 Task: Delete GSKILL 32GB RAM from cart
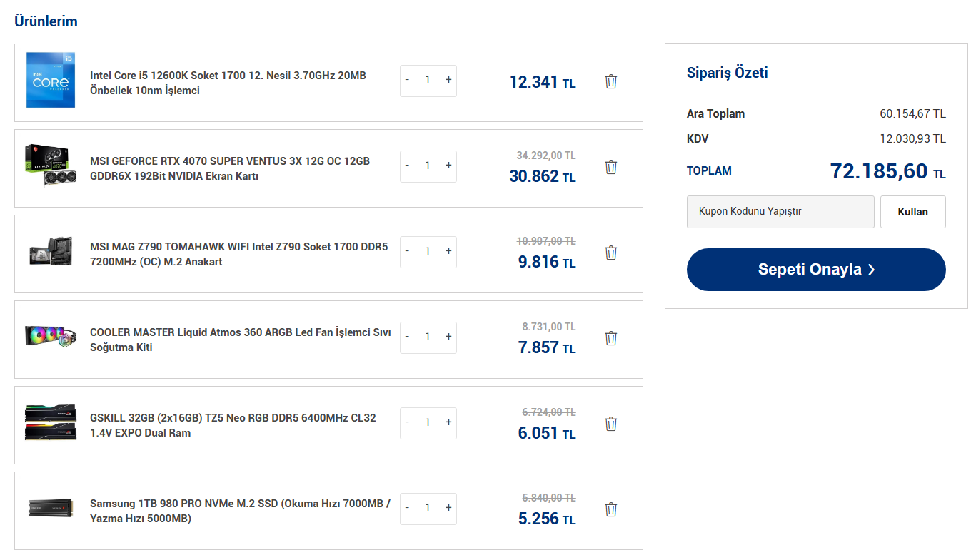(610, 424)
